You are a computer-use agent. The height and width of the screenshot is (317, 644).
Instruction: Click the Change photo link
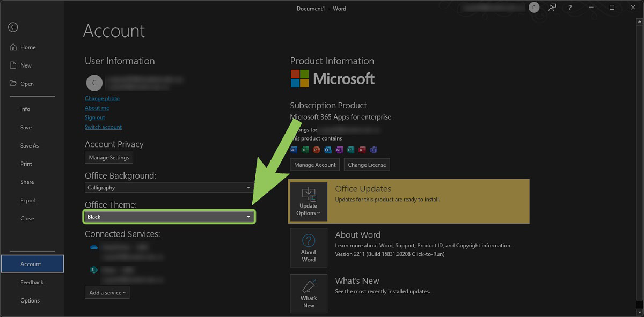coord(102,99)
